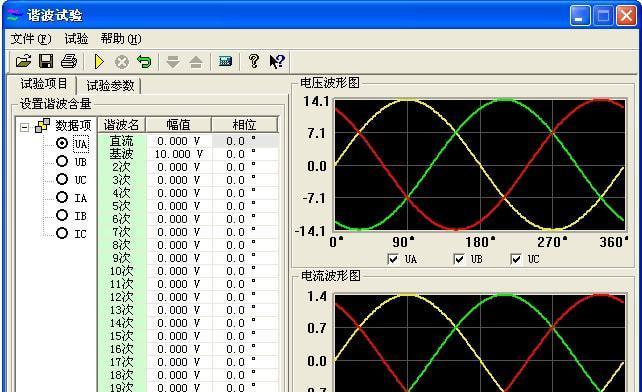Select the IA radio button
Screen dimensions: 642x392
[62, 197]
